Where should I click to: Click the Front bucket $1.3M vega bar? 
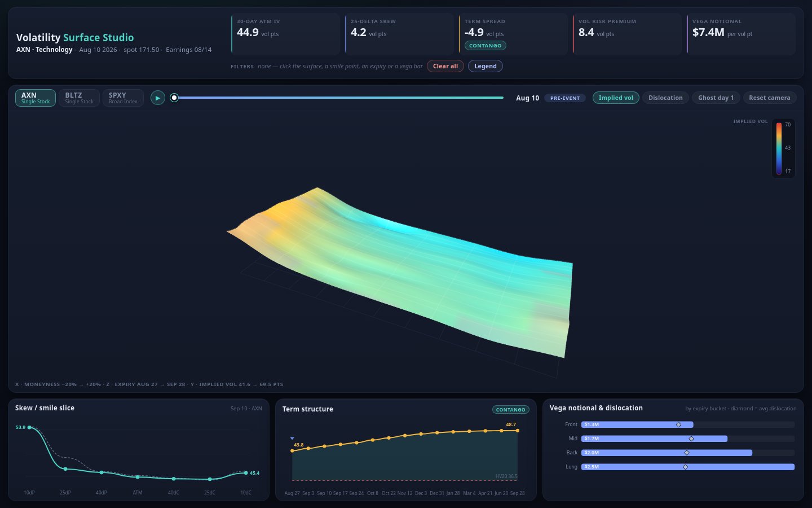click(x=637, y=424)
